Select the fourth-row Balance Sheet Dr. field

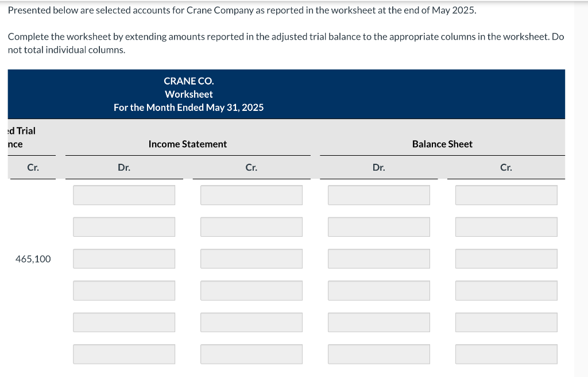tap(379, 290)
